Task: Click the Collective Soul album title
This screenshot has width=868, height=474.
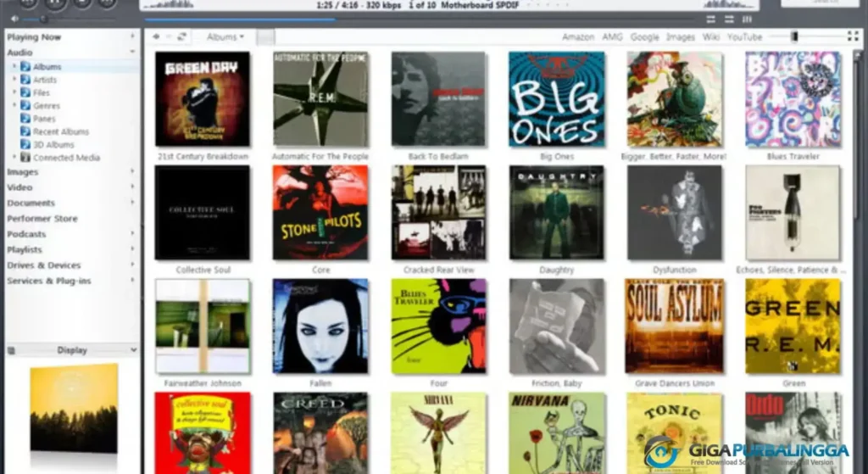Action: pyautogui.click(x=203, y=270)
